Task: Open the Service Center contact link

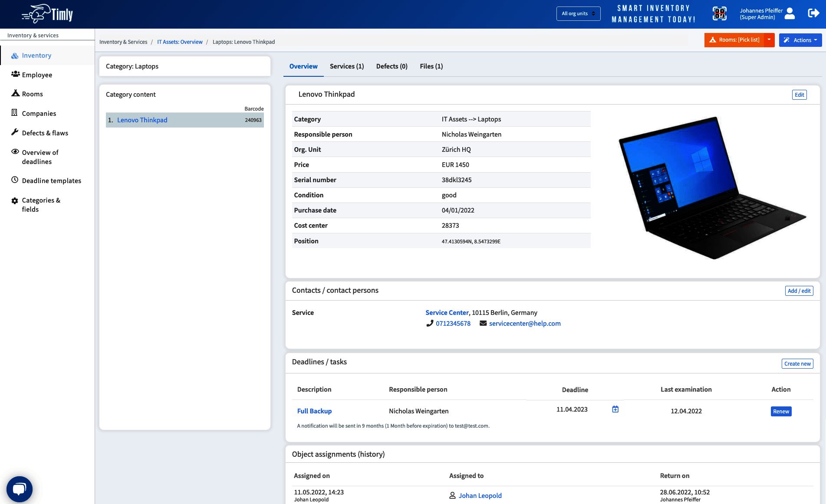Action: 447,312
